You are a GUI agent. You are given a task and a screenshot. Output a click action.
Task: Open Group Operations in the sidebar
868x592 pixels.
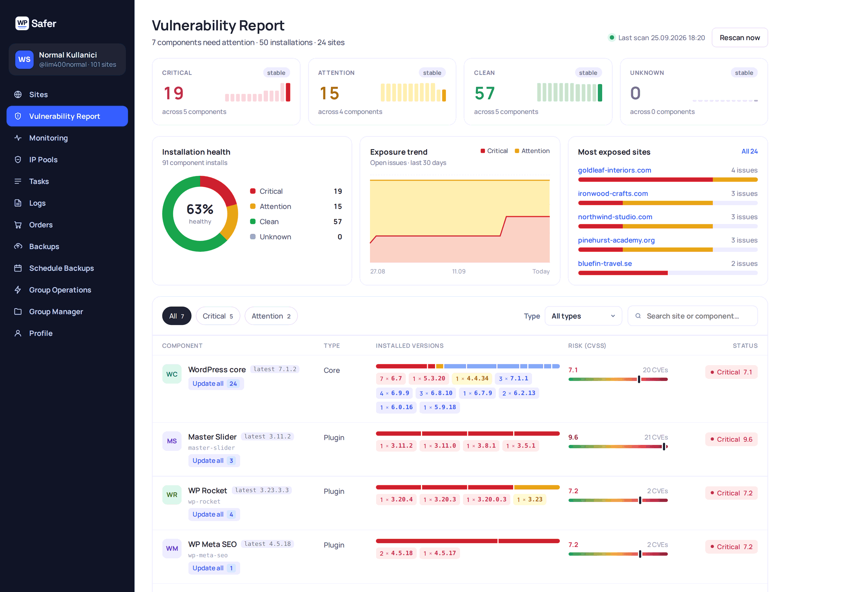click(x=67, y=289)
